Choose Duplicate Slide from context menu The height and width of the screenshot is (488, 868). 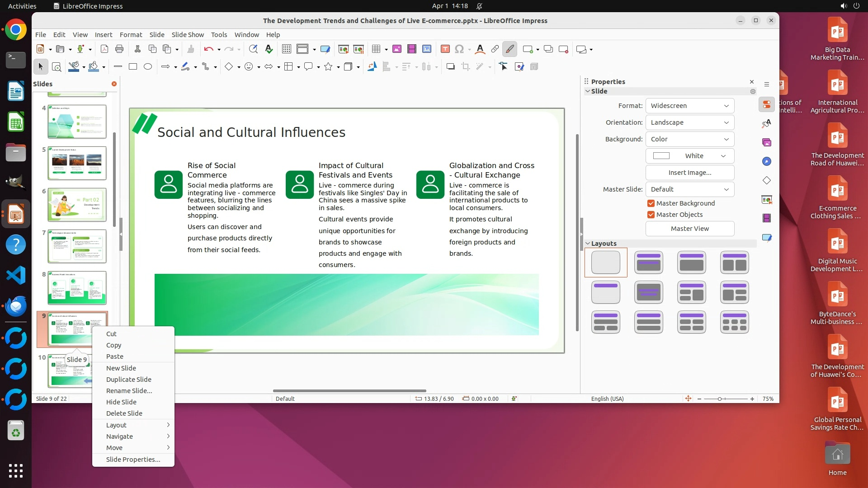coord(128,380)
